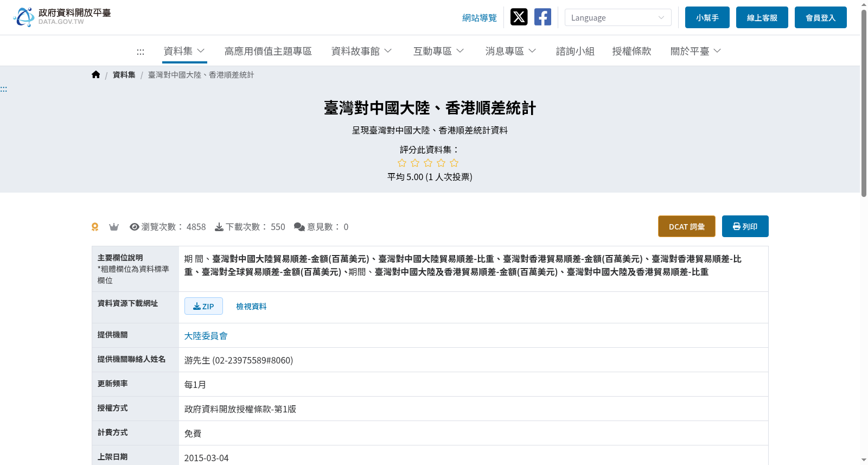Open the 檢視資料 link
The height and width of the screenshot is (465, 868).
tap(251, 307)
